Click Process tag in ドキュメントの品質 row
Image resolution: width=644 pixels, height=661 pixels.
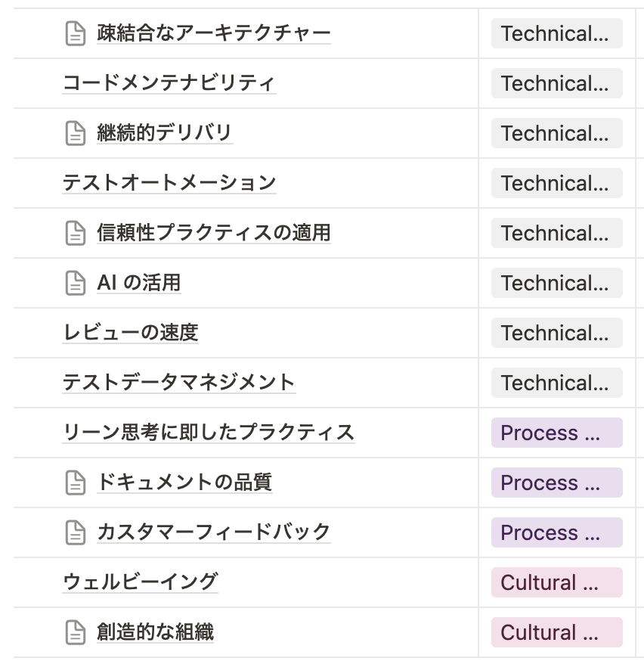(556, 483)
